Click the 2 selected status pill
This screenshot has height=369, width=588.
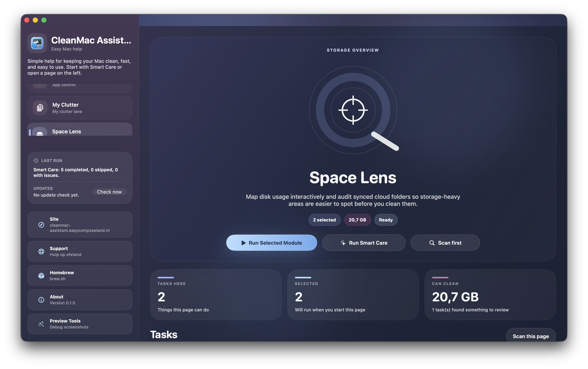coord(324,220)
